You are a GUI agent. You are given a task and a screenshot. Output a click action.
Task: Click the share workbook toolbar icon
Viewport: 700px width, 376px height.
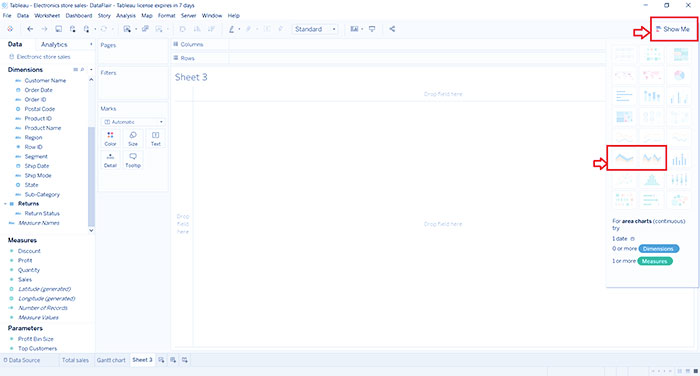click(392, 29)
